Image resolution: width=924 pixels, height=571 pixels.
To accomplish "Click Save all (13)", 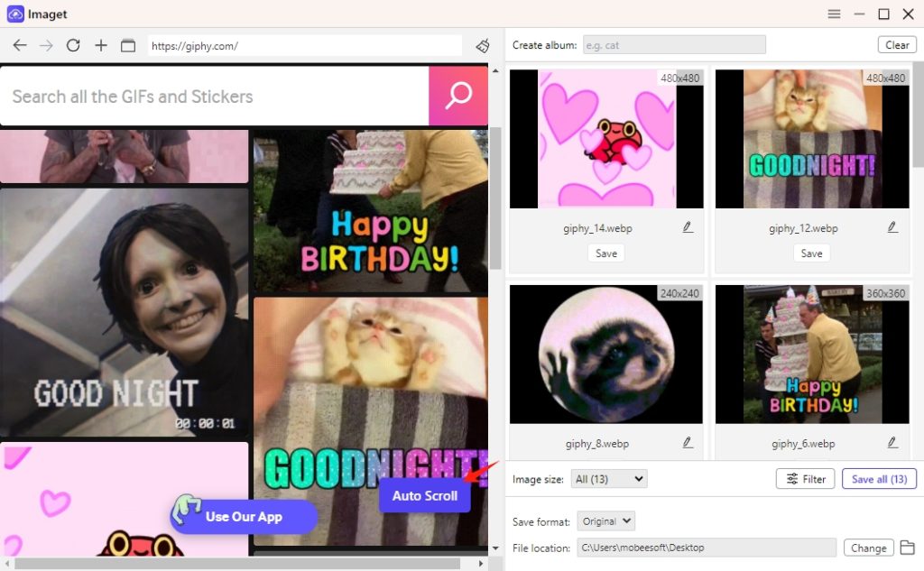I will click(x=879, y=479).
